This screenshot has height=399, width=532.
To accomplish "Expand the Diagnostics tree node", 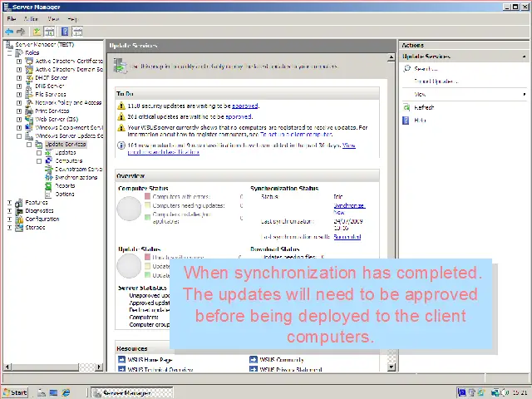I will pos(9,210).
